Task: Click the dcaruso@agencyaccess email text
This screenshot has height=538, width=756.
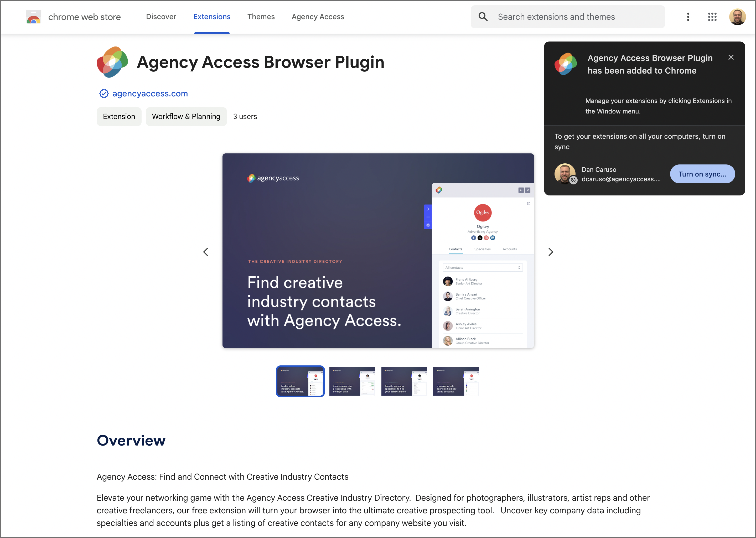Action: (621, 179)
